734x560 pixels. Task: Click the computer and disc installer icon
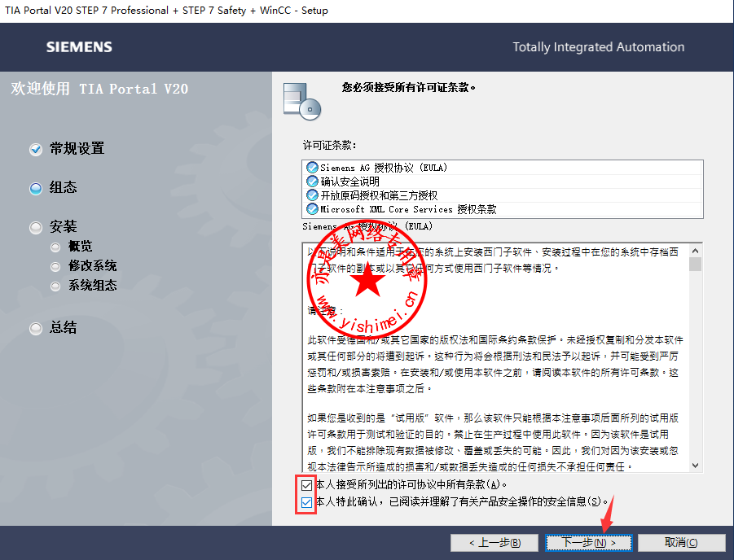[x=302, y=101]
